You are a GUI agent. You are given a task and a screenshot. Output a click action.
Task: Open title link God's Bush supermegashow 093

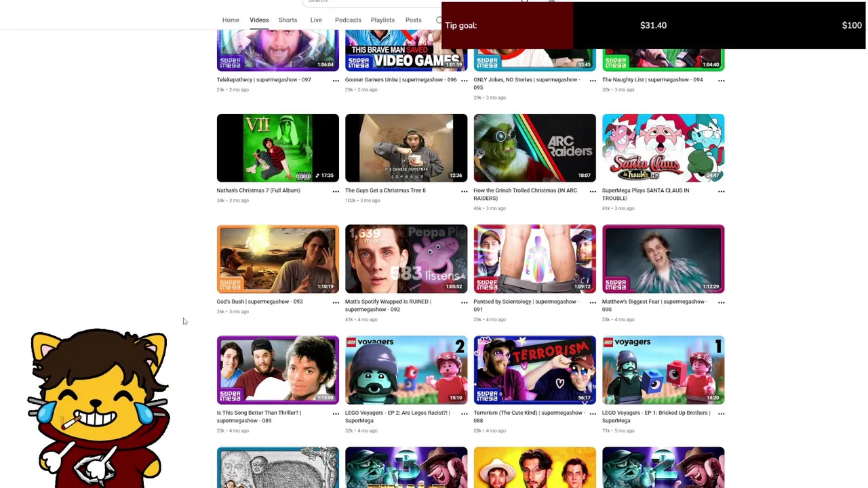click(x=260, y=302)
